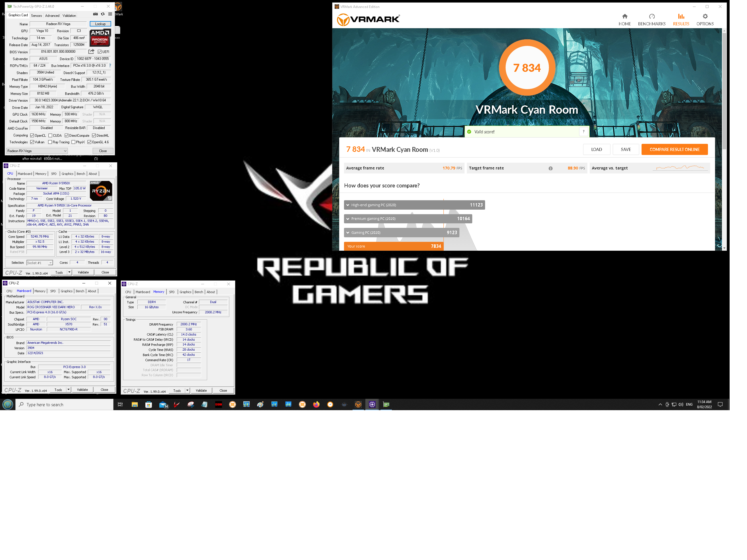Toggle Vulkan checkbox
Viewport: 747px width, 560px height.
click(32, 142)
